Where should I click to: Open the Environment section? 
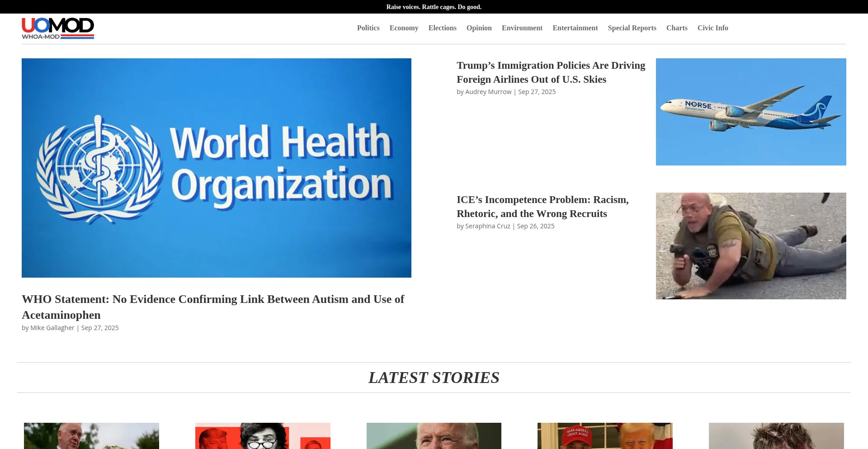point(522,28)
